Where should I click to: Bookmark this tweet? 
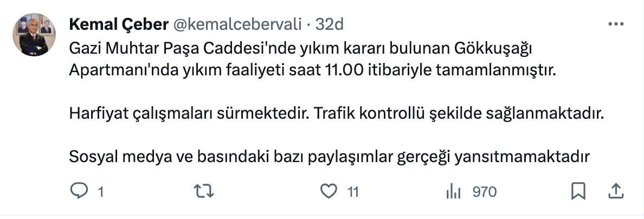578,191
